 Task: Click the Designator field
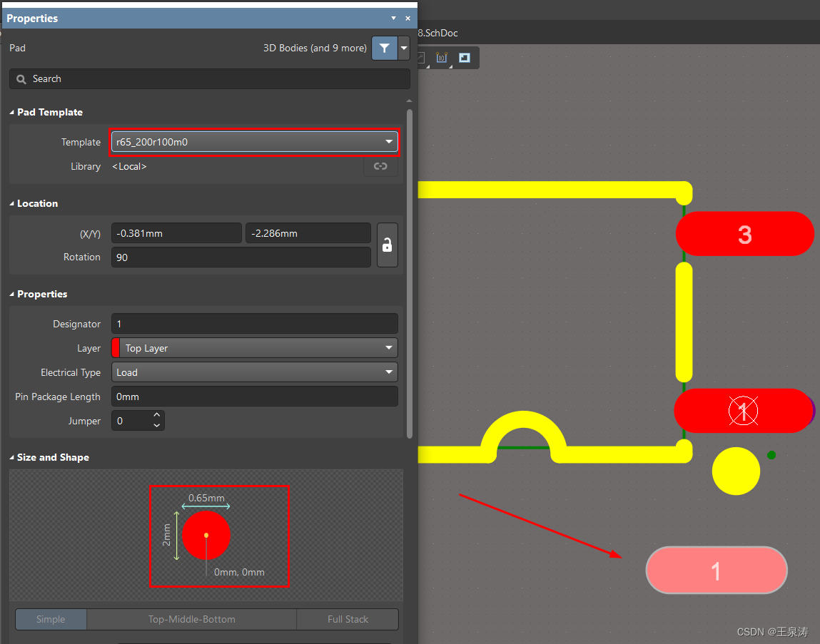pos(255,324)
